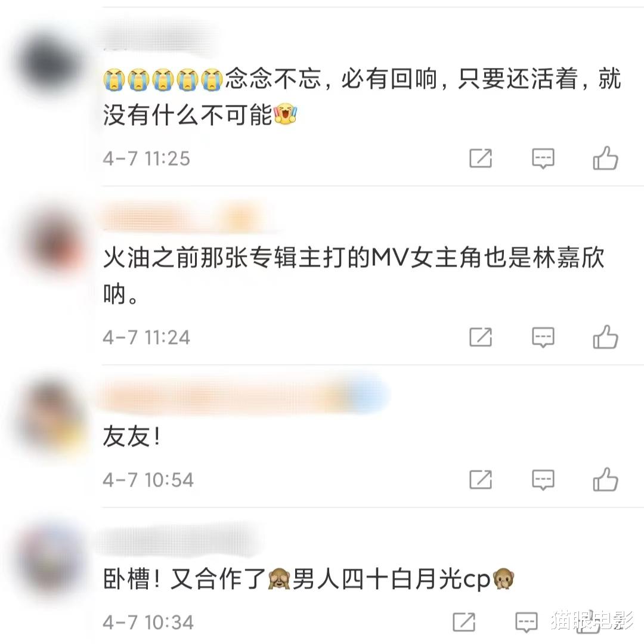Open blurred username above 念念不忘 comment
Screen dimensions: 644x644
[160, 35]
